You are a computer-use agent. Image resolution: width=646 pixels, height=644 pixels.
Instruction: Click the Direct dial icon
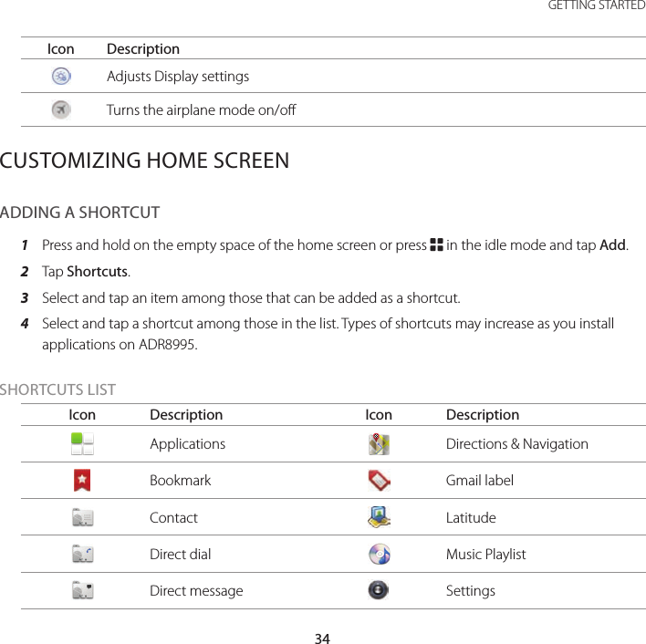[82, 554]
